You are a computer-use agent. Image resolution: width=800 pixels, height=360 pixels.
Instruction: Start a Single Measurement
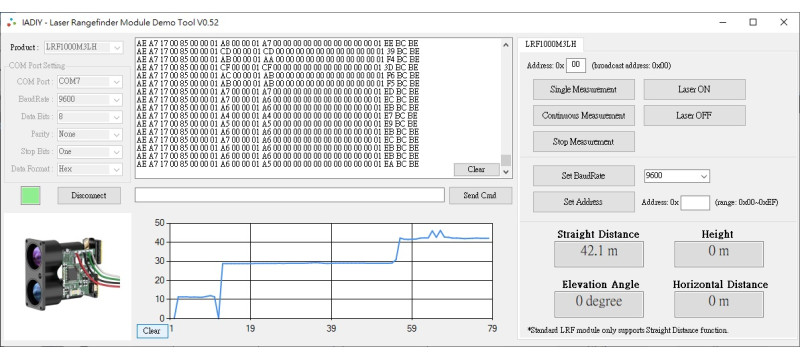pyautogui.click(x=584, y=89)
